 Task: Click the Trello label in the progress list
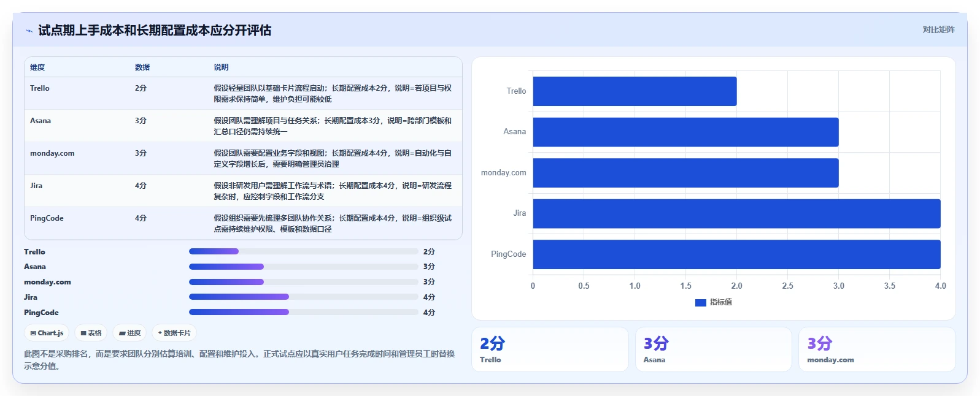click(34, 252)
